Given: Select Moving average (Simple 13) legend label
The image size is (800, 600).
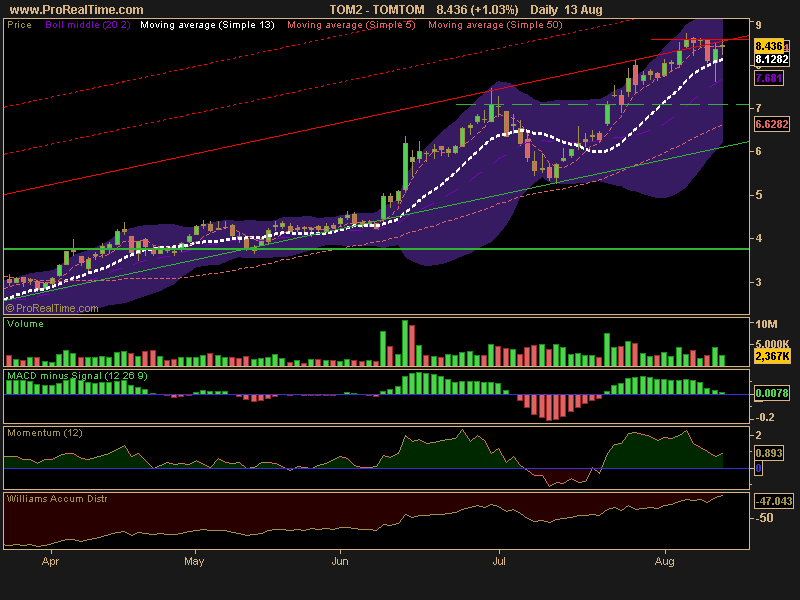Looking at the screenshot, I should [x=207, y=24].
